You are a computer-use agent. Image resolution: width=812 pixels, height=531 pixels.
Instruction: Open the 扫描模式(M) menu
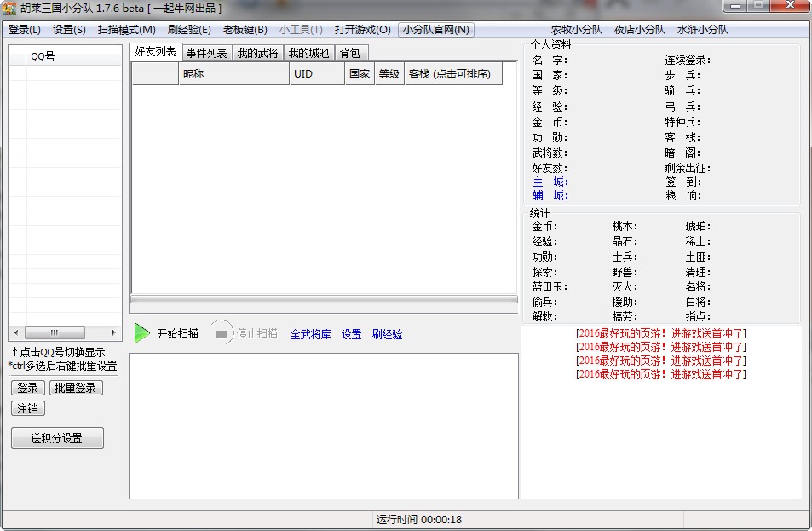tap(126, 28)
